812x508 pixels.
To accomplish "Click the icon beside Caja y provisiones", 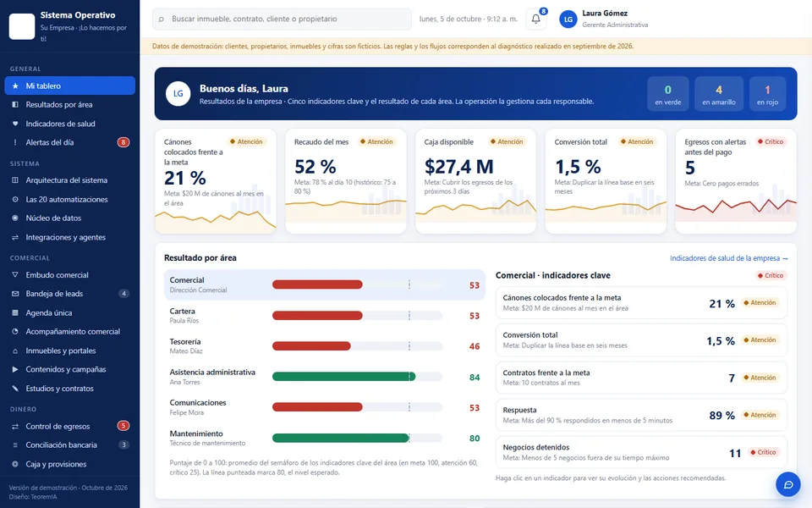I will (x=15, y=464).
